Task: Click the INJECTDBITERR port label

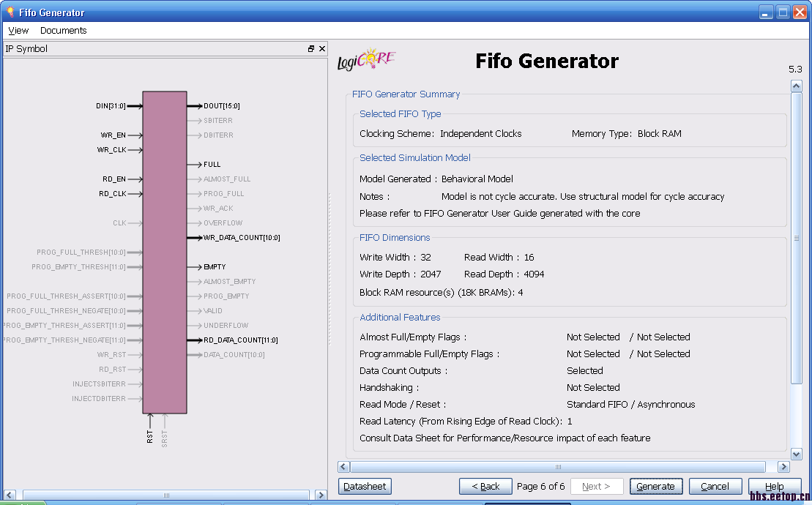Action: tap(99, 399)
